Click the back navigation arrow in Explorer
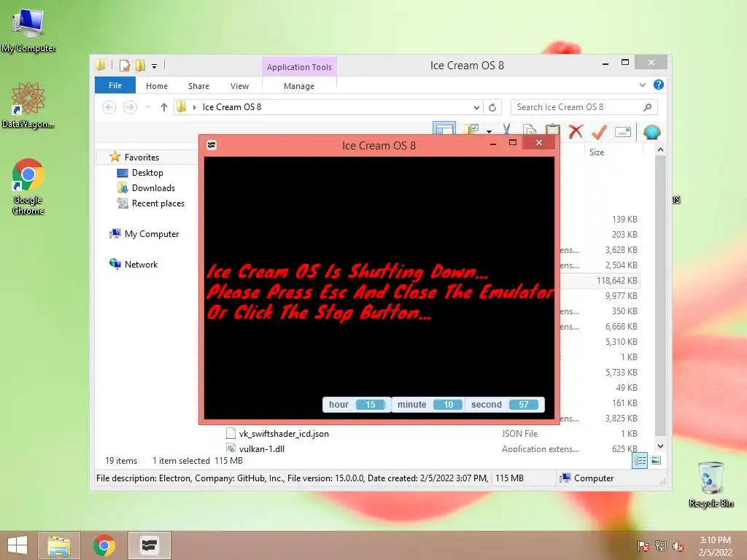The image size is (747, 560). tap(109, 107)
